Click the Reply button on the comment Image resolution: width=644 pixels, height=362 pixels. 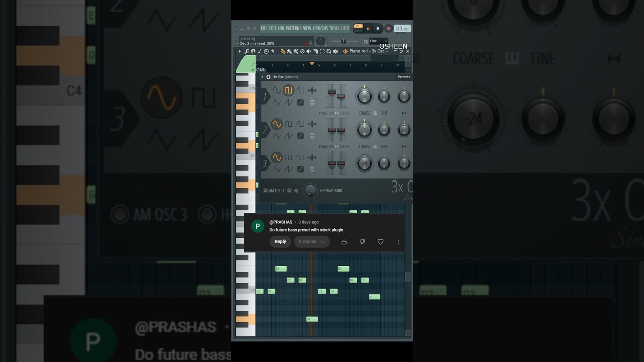(280, 242)
